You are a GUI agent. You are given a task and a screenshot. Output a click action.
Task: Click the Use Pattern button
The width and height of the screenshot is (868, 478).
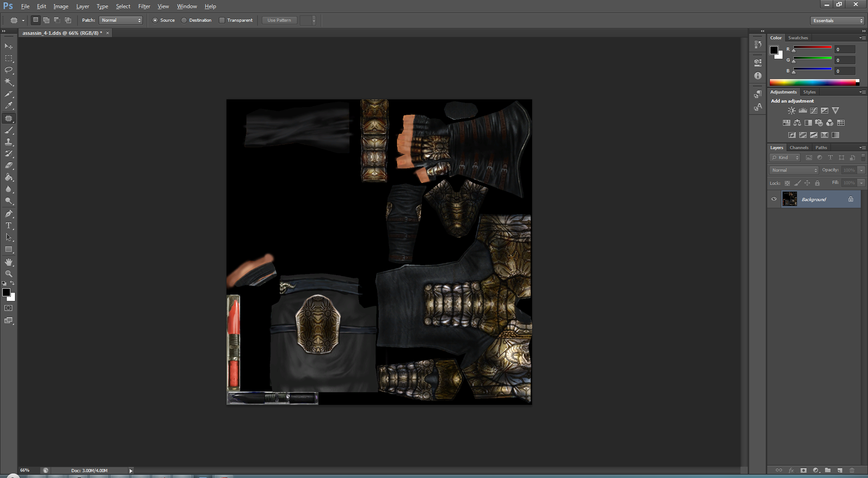point(279,20)
